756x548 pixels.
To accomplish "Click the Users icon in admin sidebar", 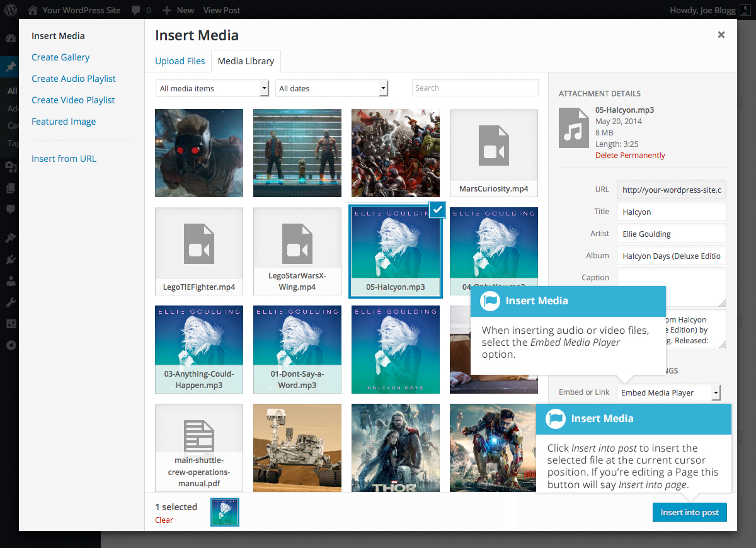I will [11, 281].
